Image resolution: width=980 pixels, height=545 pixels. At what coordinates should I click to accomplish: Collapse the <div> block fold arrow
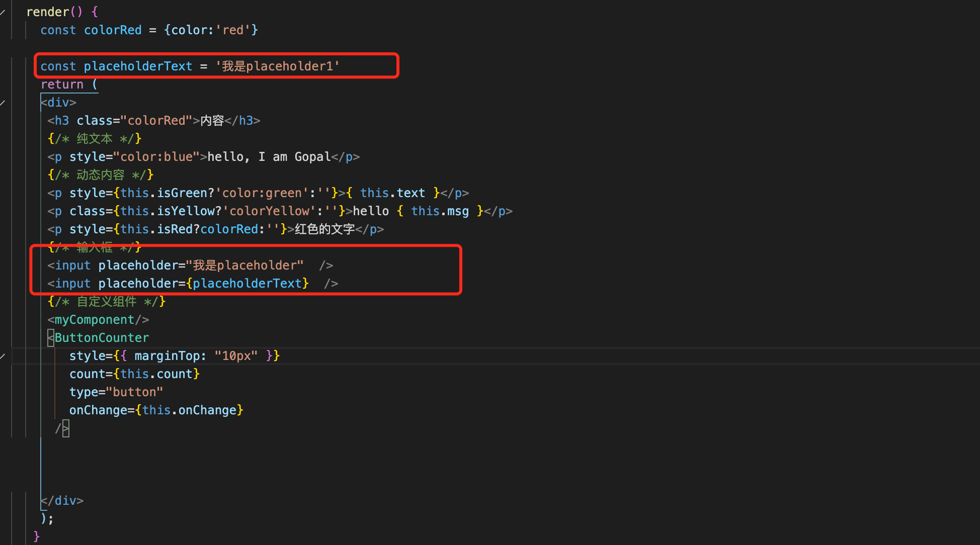(x=3, y=103)
